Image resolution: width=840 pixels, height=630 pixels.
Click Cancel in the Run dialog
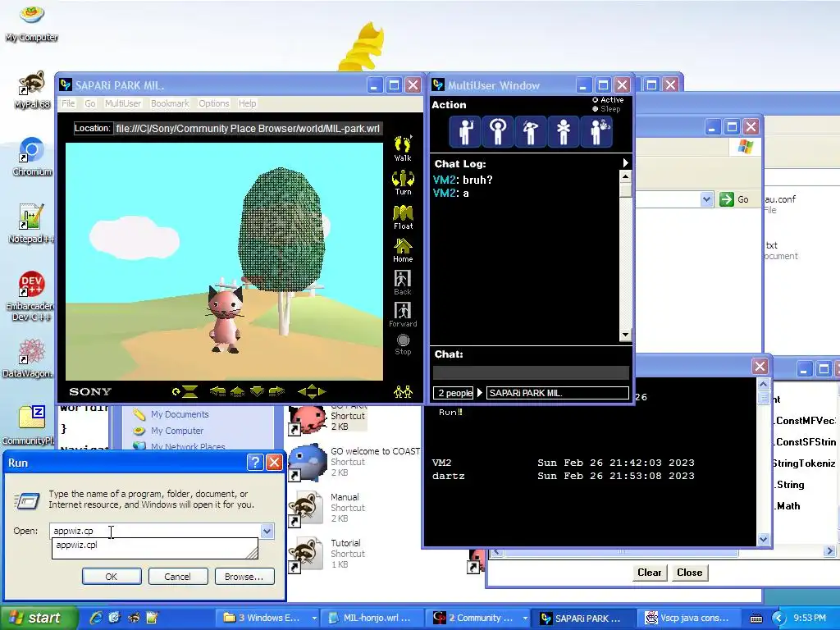(x=177, y=577)
